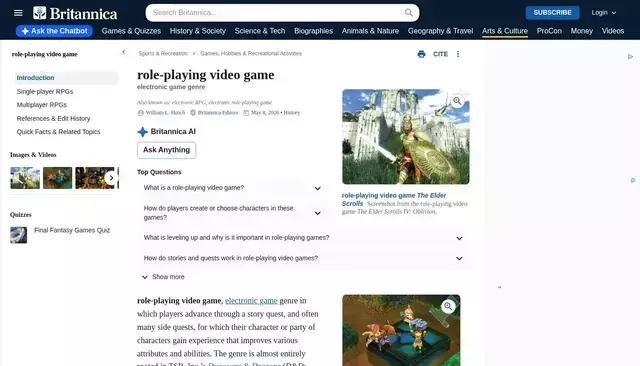
Task: Click the Final Fantasy quiz thumbnail icon
Action: pyautogui.click(x=19, y=235)
